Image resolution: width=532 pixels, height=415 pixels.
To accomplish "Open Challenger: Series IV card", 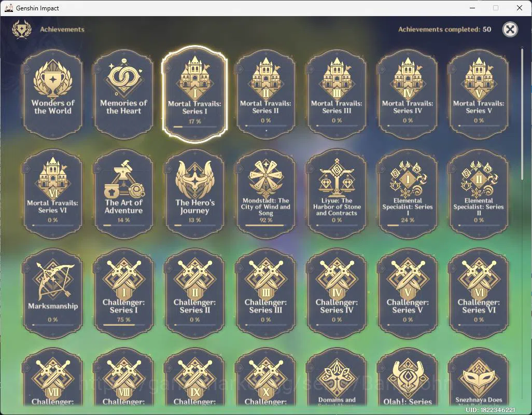I will pyautogui.click(x=337, y=294).
